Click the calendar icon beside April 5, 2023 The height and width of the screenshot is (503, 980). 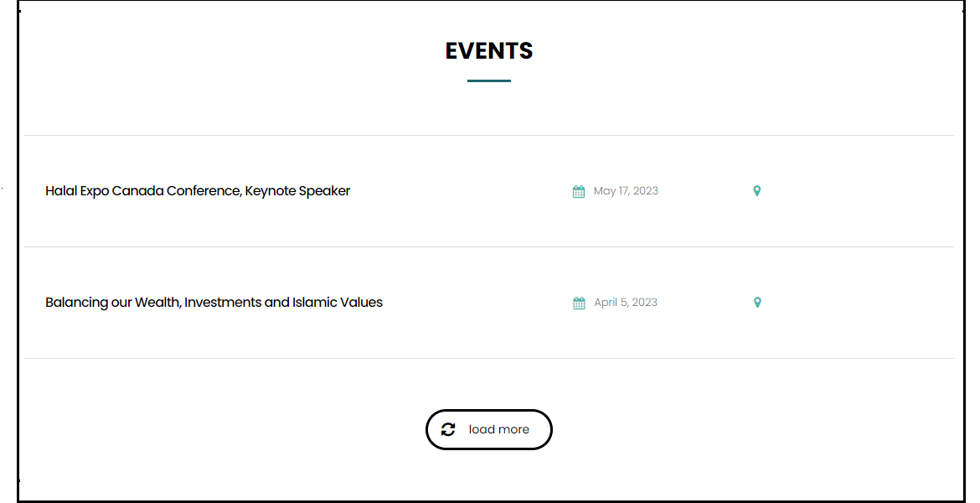point(578,302)
